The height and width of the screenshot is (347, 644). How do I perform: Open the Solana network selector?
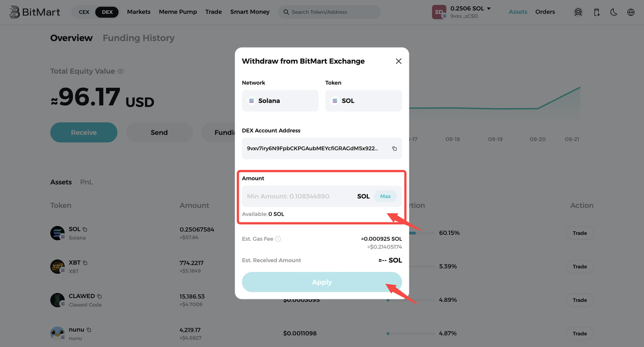280,101
